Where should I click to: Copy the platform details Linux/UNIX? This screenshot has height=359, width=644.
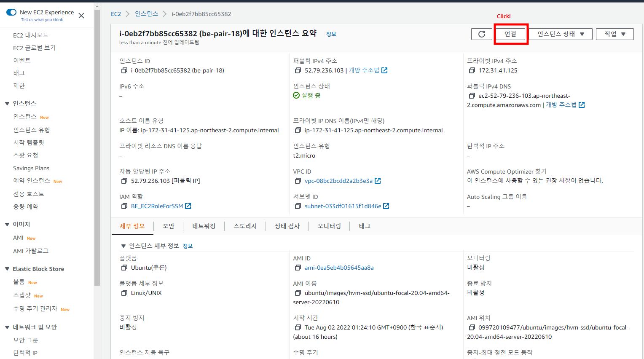(124, 293)
